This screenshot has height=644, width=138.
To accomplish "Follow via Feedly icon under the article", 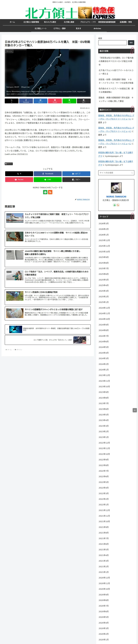I will coord(45,192).
